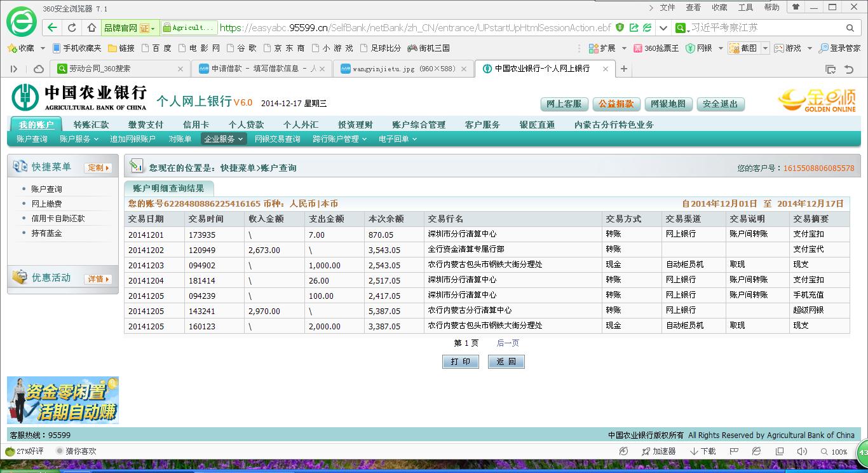Click the 安全退出 logout button
This screenshot has height=473, width=868.
tap(720, 104)
